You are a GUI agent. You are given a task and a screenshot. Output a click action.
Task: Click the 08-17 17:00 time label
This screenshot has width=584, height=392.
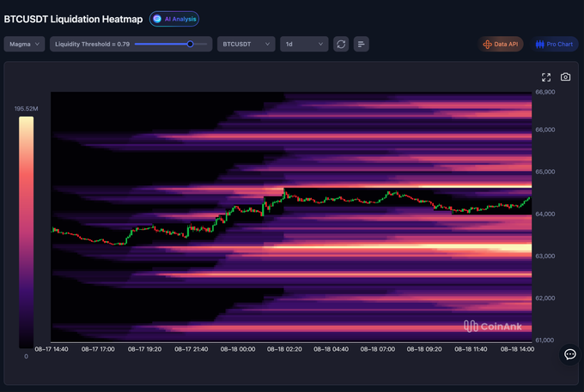pos(98,349)
